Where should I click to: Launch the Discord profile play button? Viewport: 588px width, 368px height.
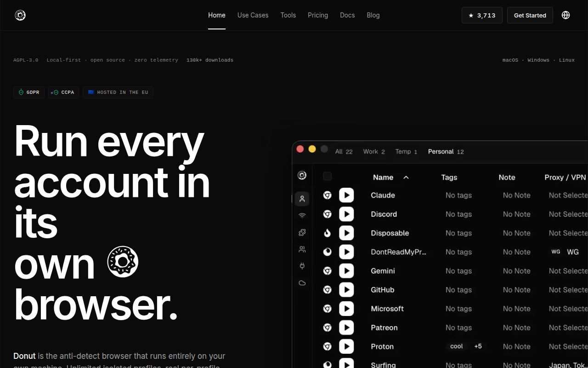pyautogui.click(x=346, y=214)
